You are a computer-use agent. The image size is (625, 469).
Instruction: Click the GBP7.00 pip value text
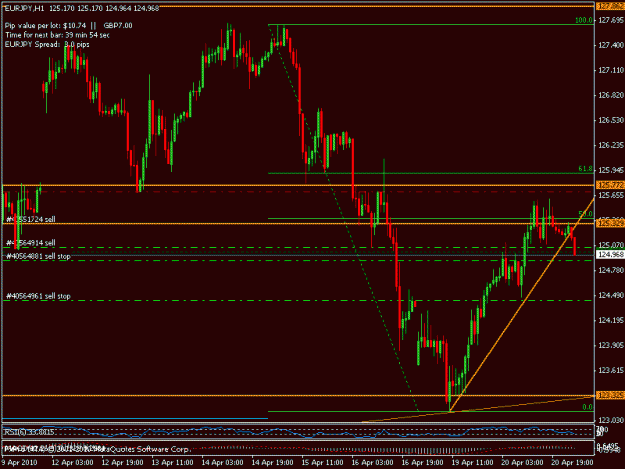coord(118,26)
